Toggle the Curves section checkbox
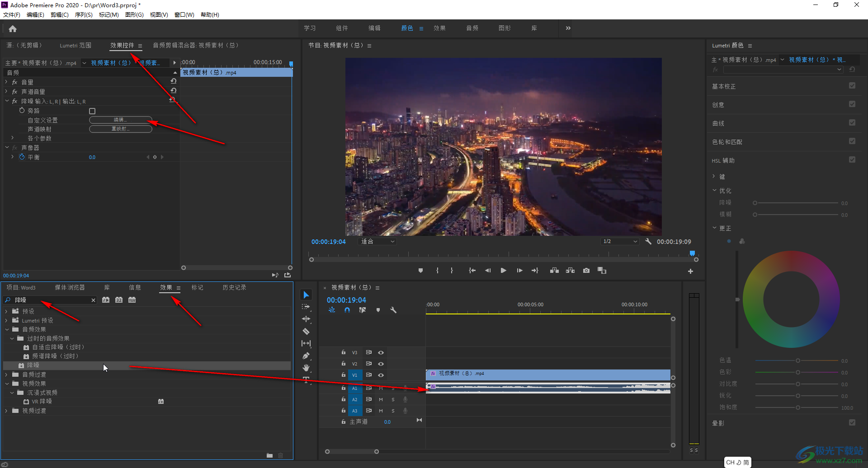The height and width of the screenshot is (468, 868). (852, 122)
